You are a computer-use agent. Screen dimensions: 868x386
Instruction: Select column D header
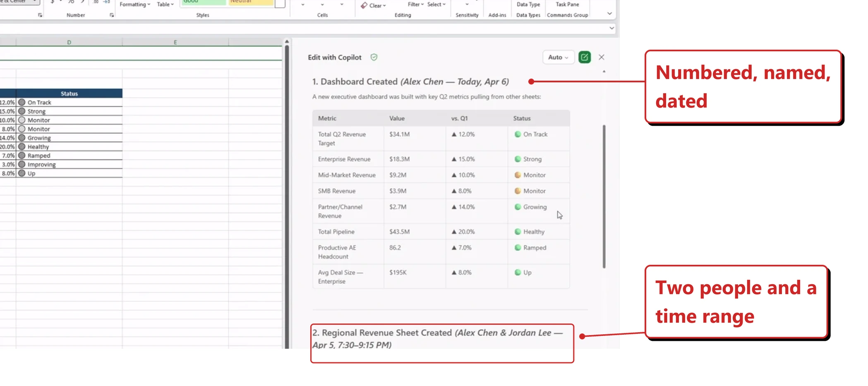pyautogui.click(x=69, y=42)
